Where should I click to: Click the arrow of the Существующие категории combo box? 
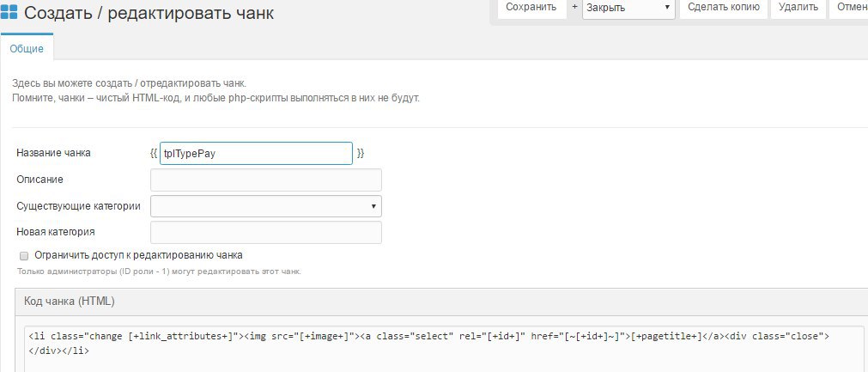coord(373,206)
